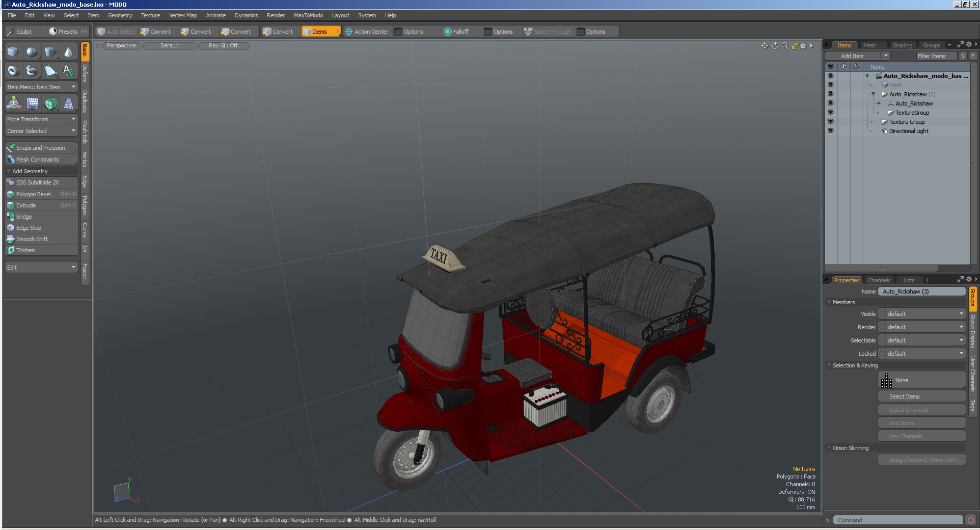Select the Cylinder primitive tool

pyautogui.click(x=50, y=52)
